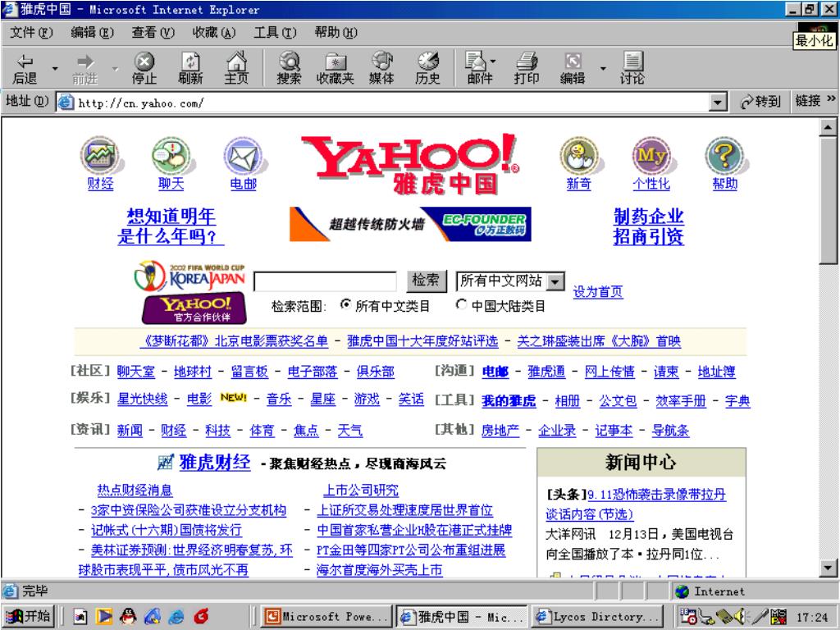
Task: Click the speaker volume tray icon
Action: click(741, 617)
